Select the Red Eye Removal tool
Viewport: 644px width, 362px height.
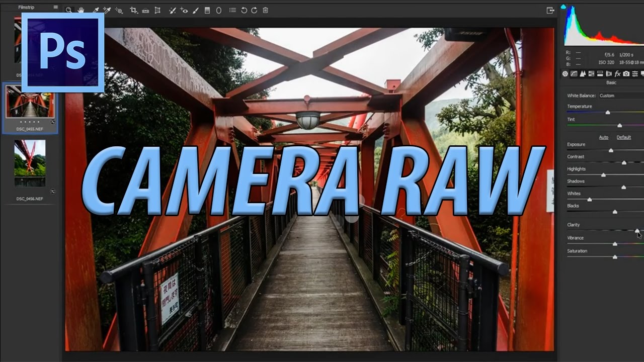pos(184,11)
